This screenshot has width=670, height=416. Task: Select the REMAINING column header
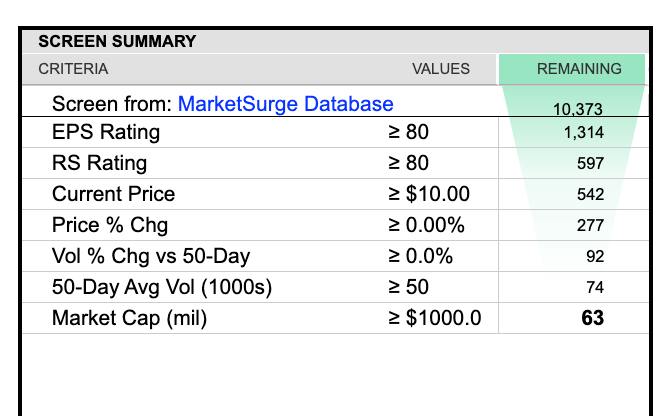pyautogui.click(x=578, y=69)
